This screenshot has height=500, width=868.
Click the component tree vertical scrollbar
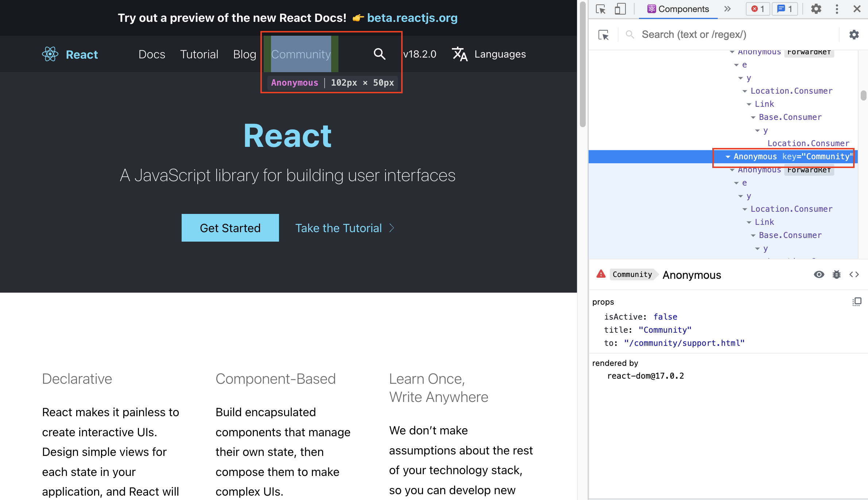(863, 95)
